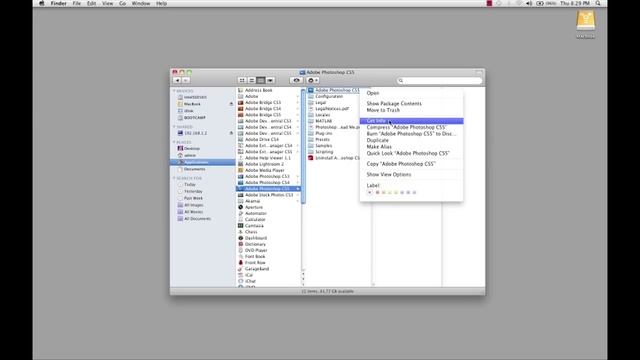Switch Finder to column view

(x=261, y=80)
